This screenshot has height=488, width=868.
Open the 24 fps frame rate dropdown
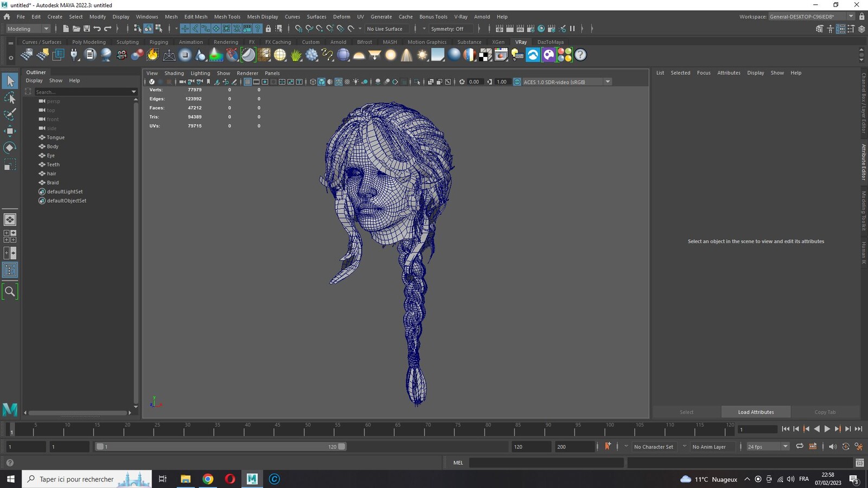click(x=768, y=447)
